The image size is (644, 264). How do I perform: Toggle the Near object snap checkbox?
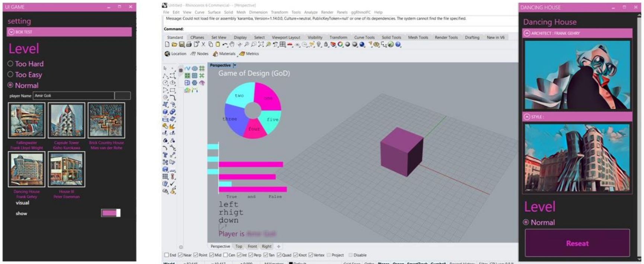click(x=180, y=255)
